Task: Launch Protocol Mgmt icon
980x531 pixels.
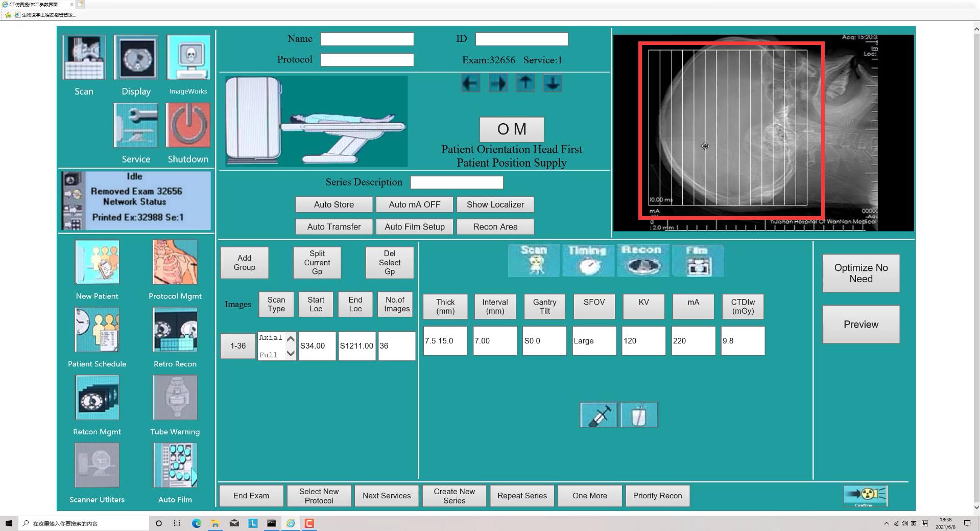Action: (175, 262)
